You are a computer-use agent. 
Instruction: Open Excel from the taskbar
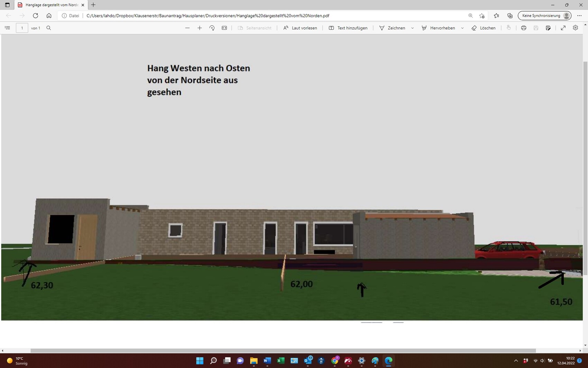(x=281, y=361)
